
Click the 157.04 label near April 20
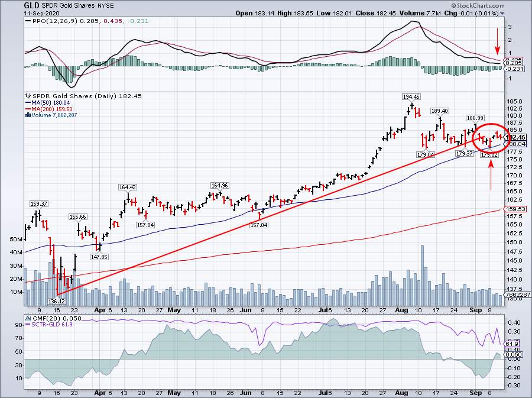(x=145, y=225)
